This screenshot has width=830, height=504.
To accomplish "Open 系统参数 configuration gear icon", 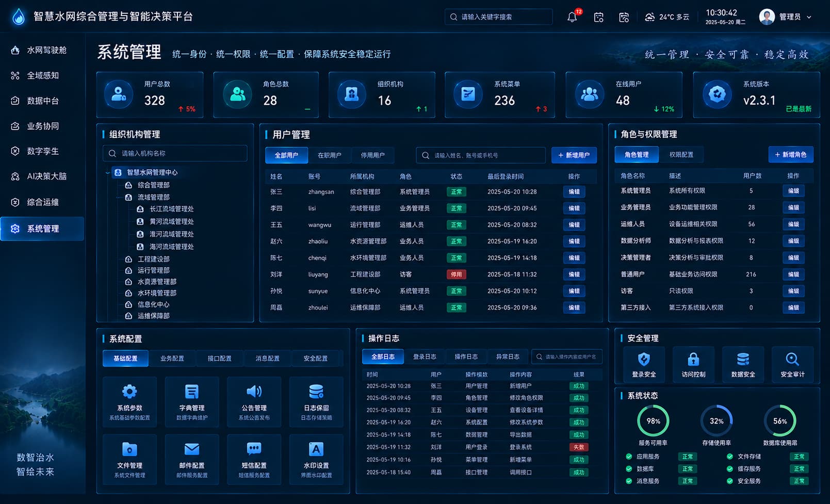I will tap(129, 392).
